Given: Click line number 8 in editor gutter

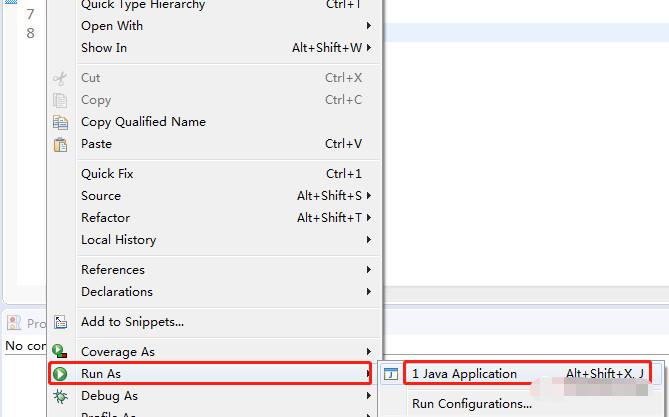Looking at the screenshot, I should coord(30,33).
